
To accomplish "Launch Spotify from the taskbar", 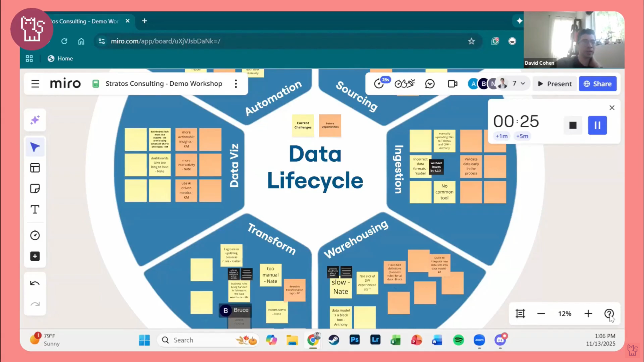I will 459,340.
